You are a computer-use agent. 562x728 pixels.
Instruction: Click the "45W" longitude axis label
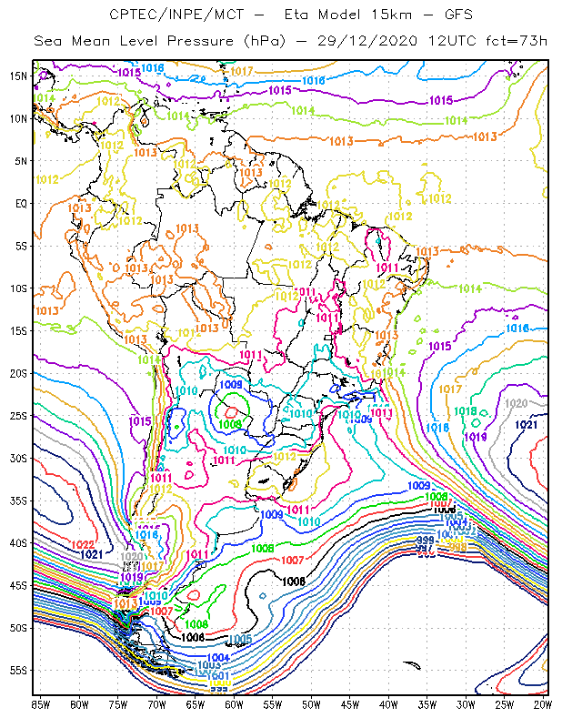coord(350,705)
